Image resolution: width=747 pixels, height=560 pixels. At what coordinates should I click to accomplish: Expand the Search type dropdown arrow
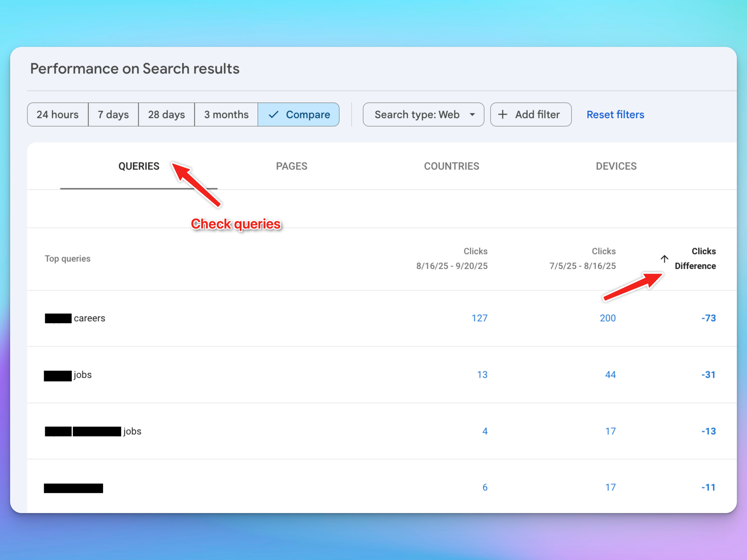[x=472, y=115]
